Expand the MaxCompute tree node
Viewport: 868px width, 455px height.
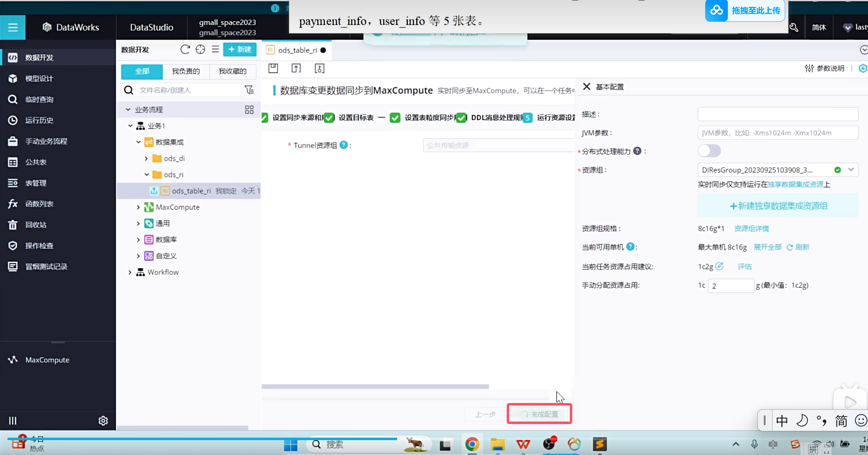click(x=138, y=207)
